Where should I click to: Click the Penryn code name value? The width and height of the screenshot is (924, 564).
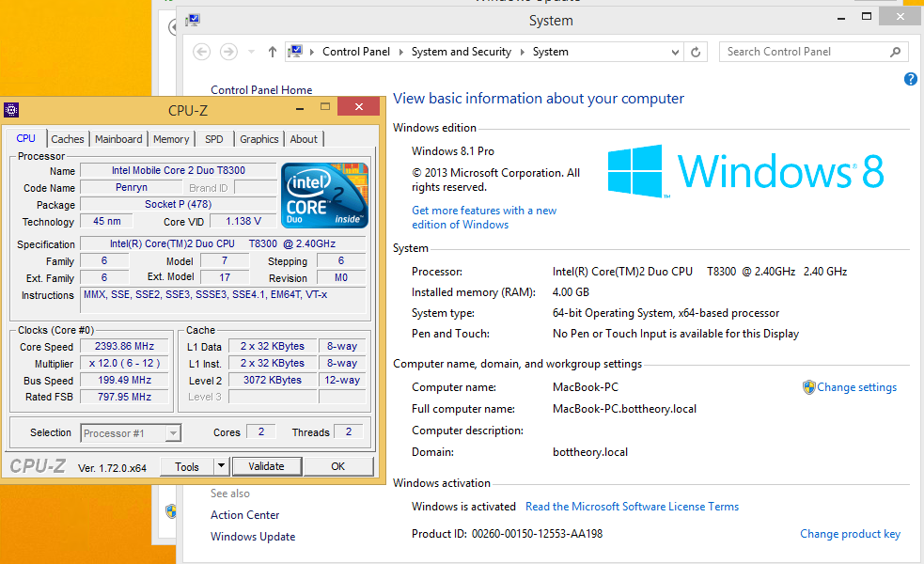132,187
